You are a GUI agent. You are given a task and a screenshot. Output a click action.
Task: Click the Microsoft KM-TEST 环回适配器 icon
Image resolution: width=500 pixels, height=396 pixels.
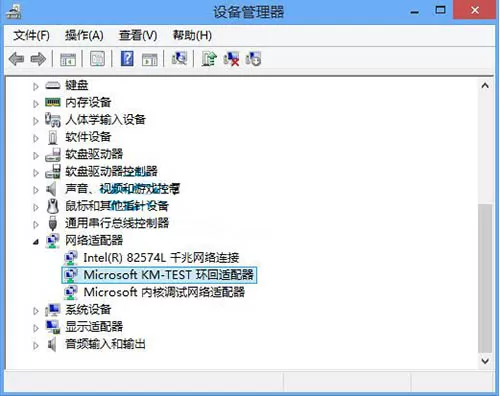[x=71, y=275]
